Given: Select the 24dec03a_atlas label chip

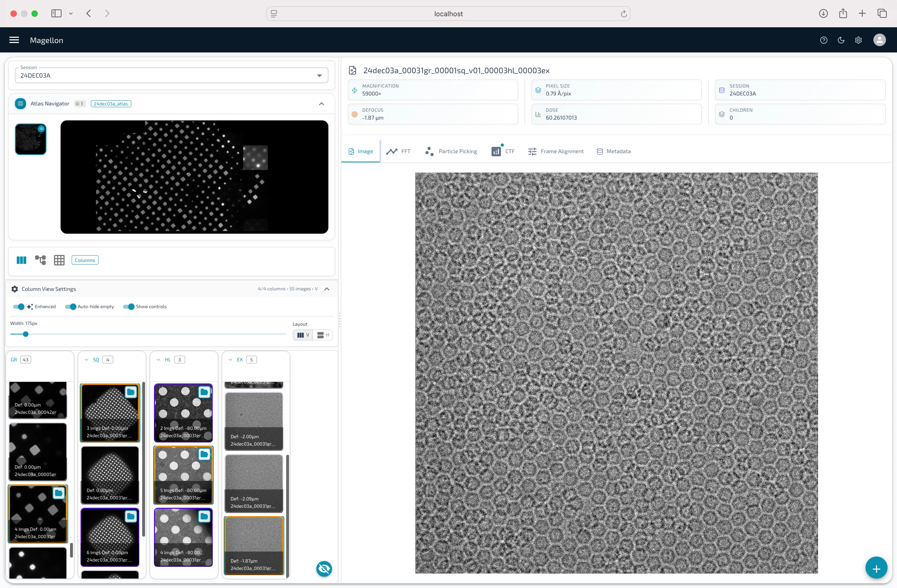Looking at the screenshot, I should click(x=111, y=103).
